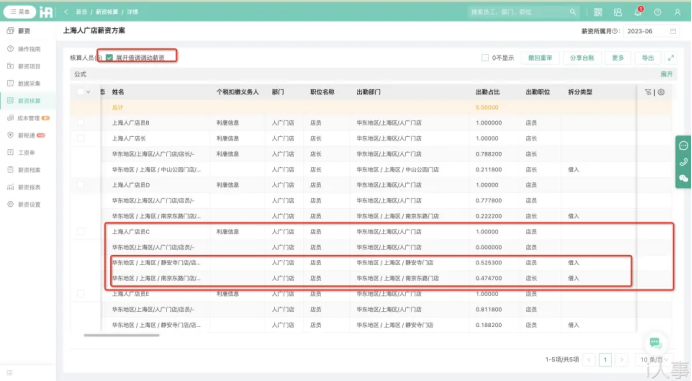This screenshot has width=692, height=381.
Task: Open the floating chat assistant bubble
Action: click(655, 343)
